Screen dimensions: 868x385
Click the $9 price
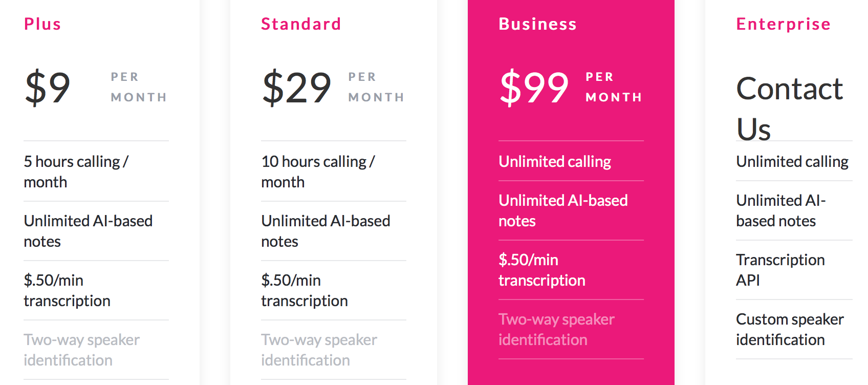click(48, 88)
